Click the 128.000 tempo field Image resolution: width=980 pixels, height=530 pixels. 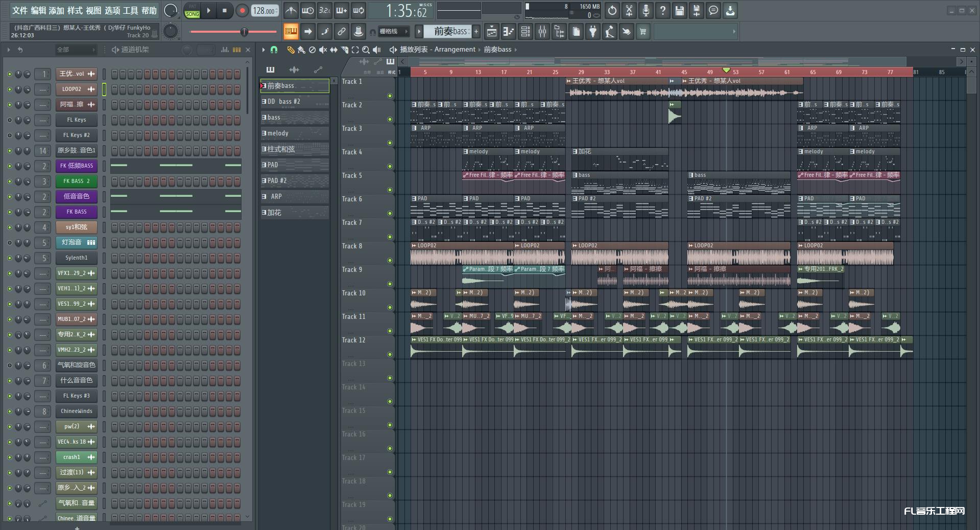pos(265,11)
